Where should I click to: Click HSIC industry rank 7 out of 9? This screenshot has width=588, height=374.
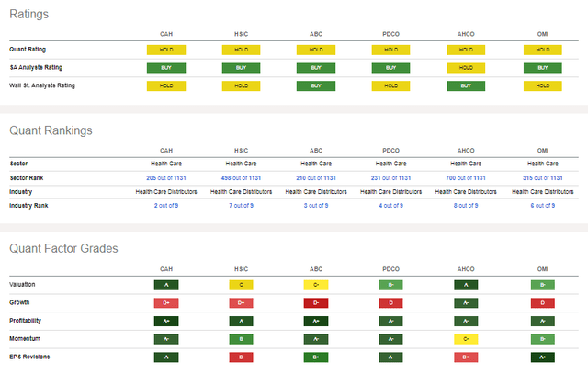pyautogui.click(x=241, y=206)
